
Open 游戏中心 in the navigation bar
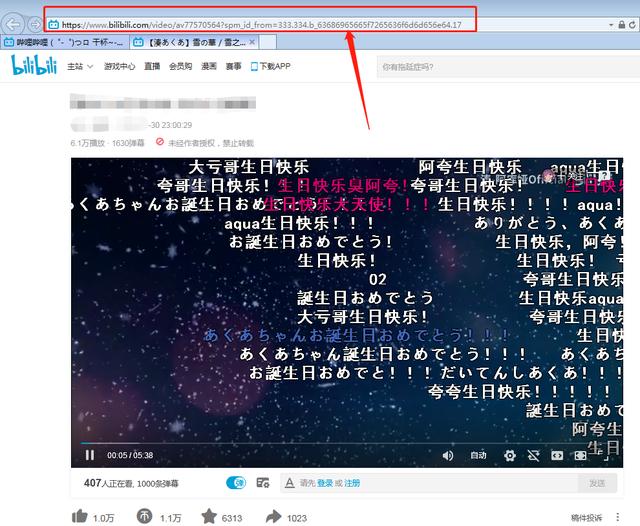(119, 67)
